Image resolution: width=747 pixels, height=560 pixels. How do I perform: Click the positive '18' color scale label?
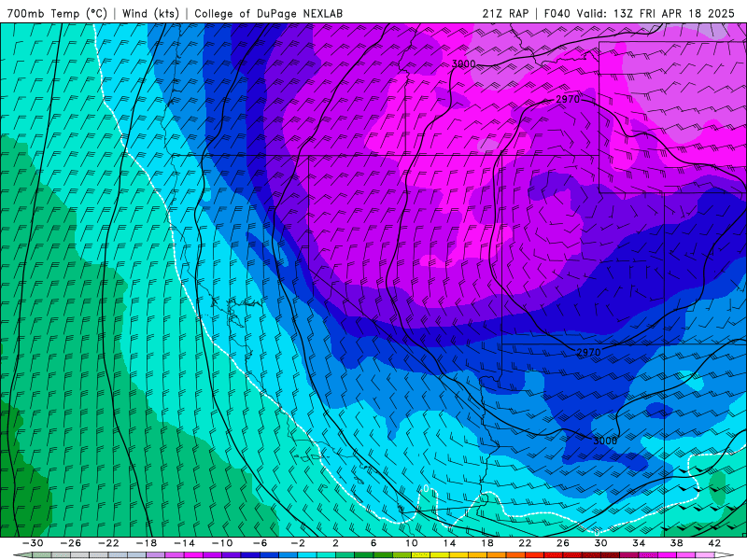(486, 543)
